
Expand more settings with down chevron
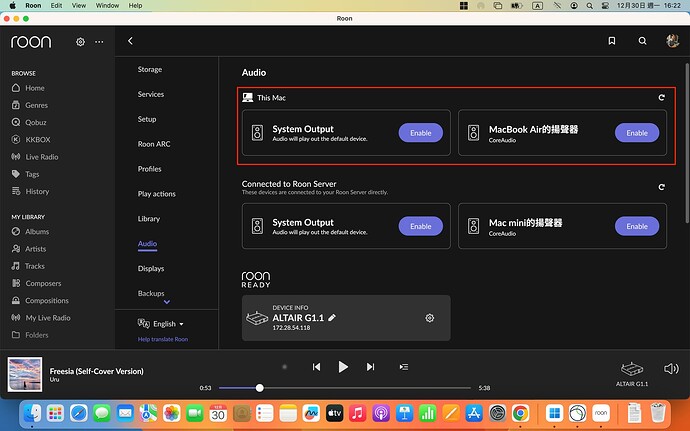tap(166, 302)
